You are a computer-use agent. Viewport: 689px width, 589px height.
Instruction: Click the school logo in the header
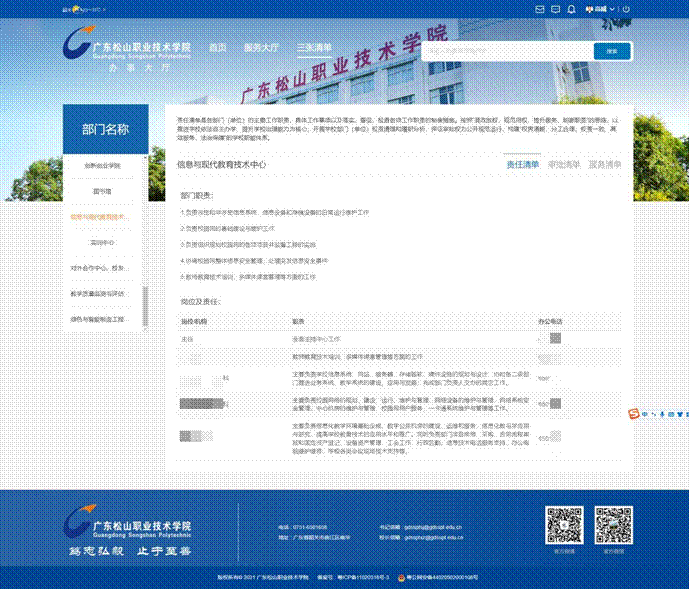pos(127,43)
